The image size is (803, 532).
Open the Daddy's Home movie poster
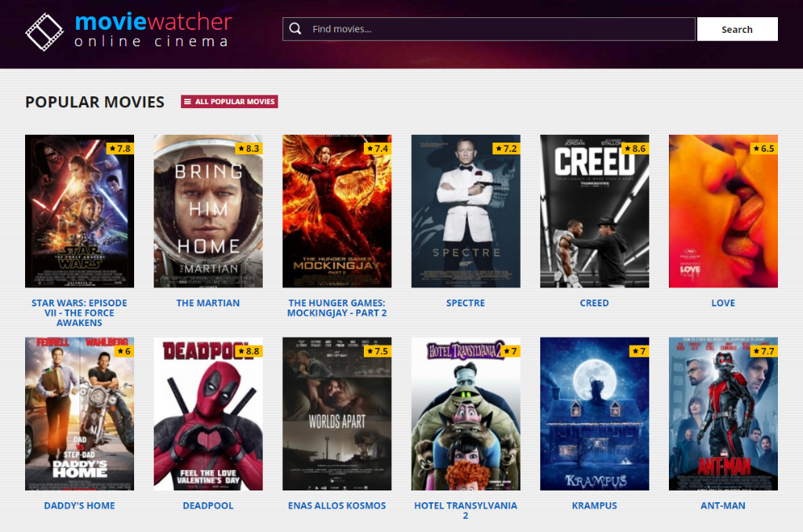tap(79, 414)
